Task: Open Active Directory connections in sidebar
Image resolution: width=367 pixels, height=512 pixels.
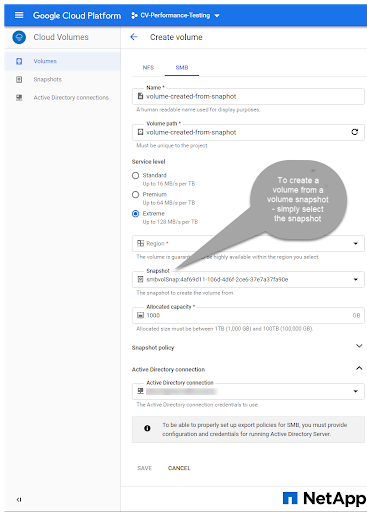Action: [x=71, y=98]
